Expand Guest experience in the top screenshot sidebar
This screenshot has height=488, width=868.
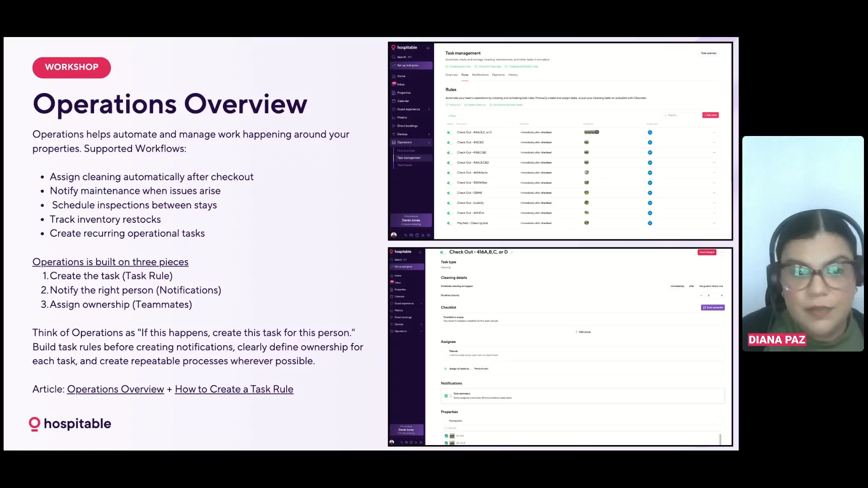tap(429, 109)
